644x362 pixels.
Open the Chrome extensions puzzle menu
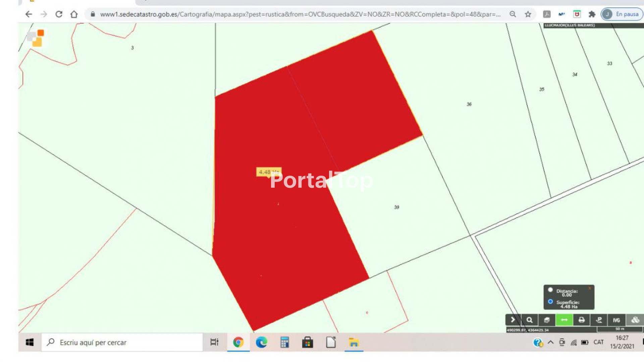[592, 14]
